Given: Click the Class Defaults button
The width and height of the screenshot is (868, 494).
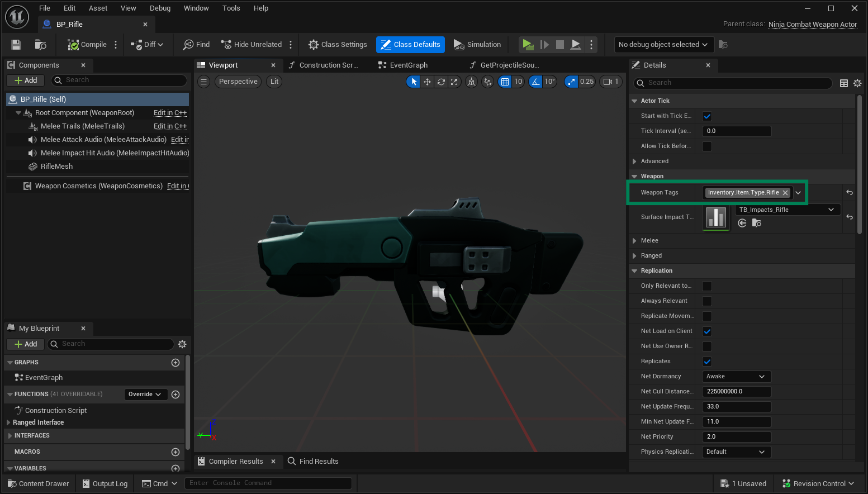Looking at the screenshot, I should point(410,45).
